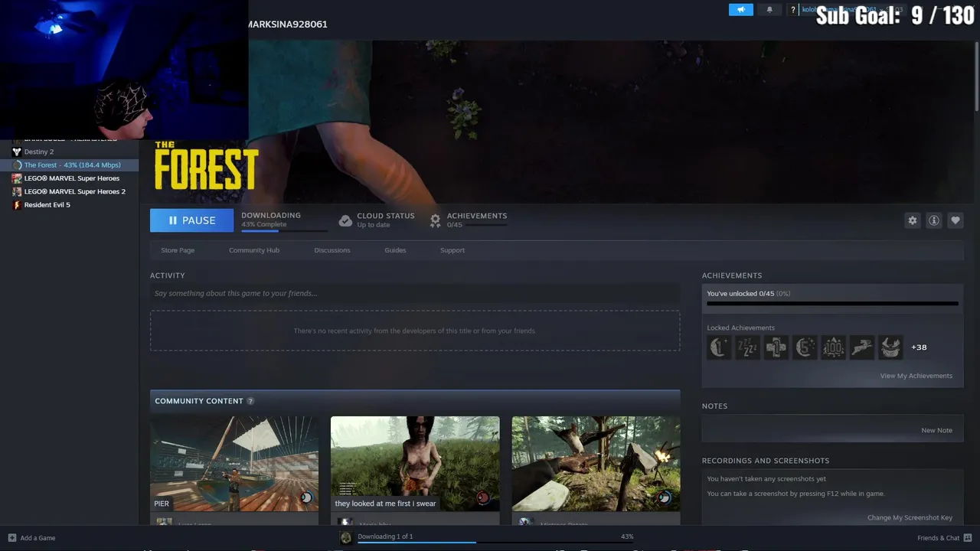Open the game information icon
This screenshot has height=551, width=980.
click(934, 220)
